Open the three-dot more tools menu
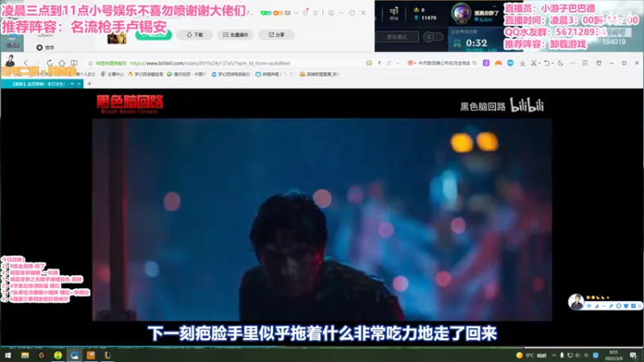The width and height of the screenshot is (644, 362). click(573, 64)
